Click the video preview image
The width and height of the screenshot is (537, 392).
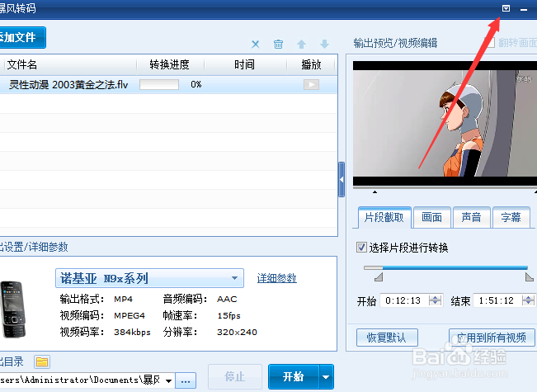(445, 123)
